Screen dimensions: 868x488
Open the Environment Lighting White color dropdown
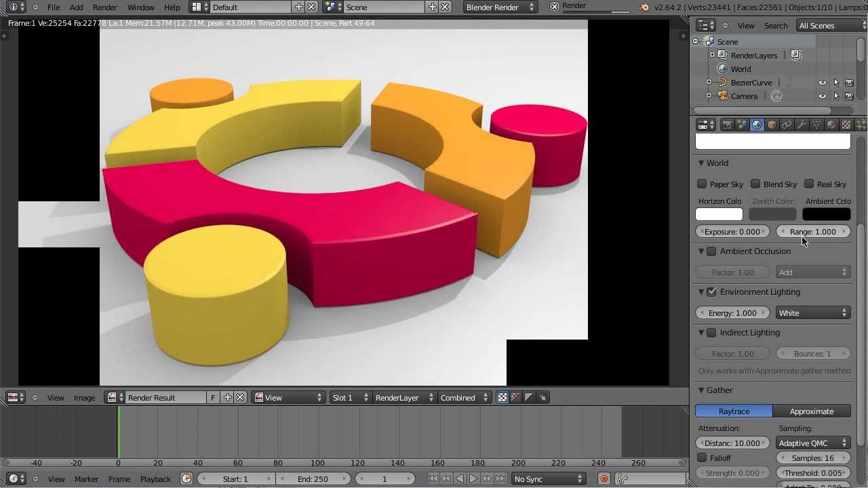(x=813, y=313)
